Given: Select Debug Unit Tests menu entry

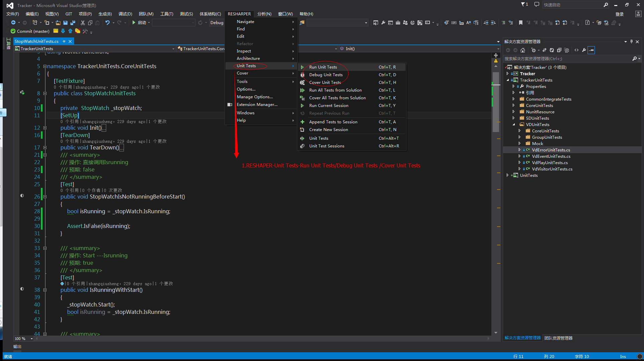Looking at the screenshot, I should pos(352,75).
